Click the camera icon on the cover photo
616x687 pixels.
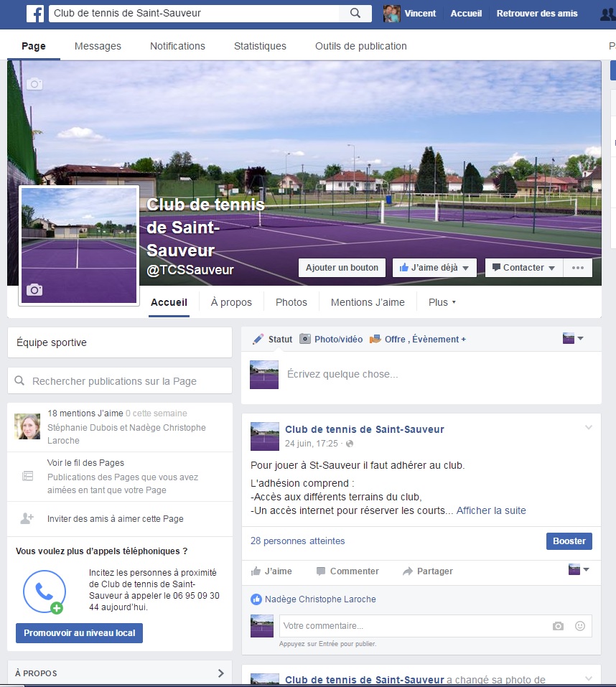click(34, 84)
